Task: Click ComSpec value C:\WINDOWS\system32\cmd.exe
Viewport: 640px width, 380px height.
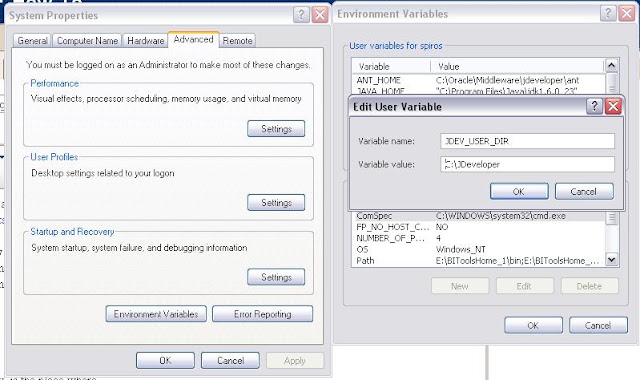Action: (x=500, y=216)
